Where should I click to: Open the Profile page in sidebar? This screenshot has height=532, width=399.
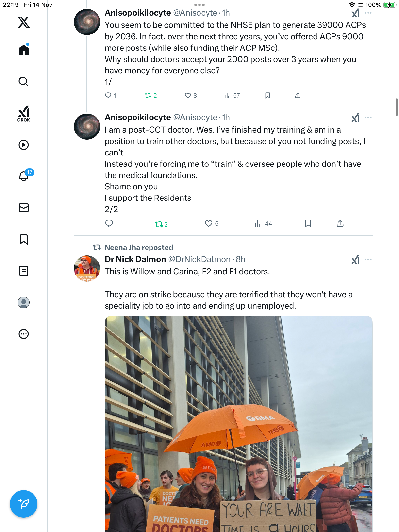(x=24, y=302)
